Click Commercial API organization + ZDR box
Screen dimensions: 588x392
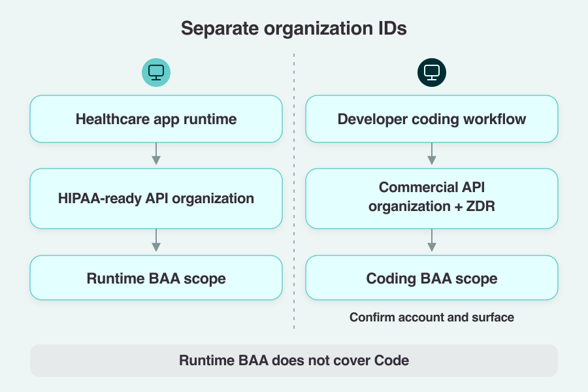click(x=432, y=199)
